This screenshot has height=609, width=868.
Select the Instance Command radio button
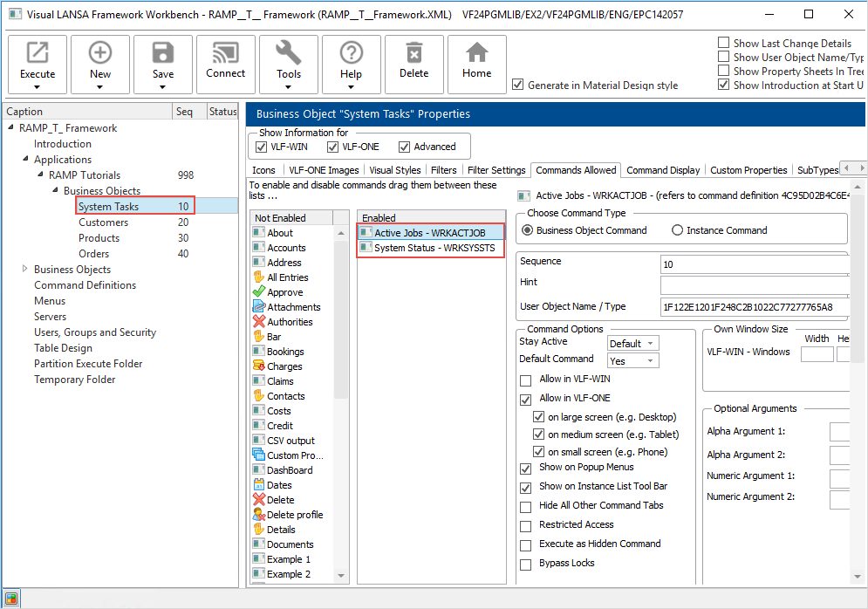pyautogui.click(x=678, y=230)
